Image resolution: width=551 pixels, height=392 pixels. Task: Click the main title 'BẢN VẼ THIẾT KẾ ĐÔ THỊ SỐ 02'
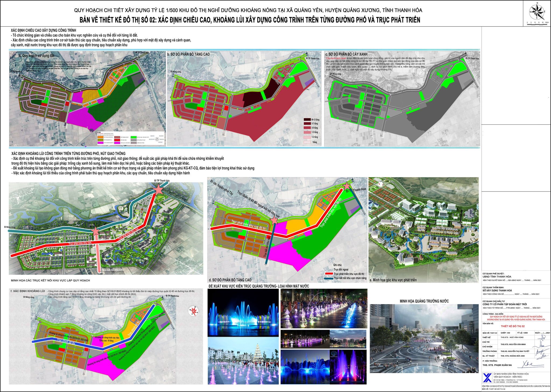(117, 20)
